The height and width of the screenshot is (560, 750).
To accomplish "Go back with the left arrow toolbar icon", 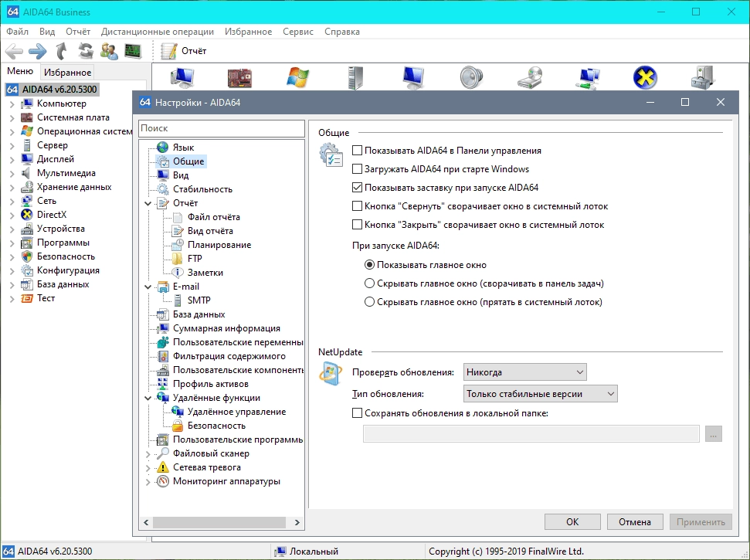I will pos(15,51).
